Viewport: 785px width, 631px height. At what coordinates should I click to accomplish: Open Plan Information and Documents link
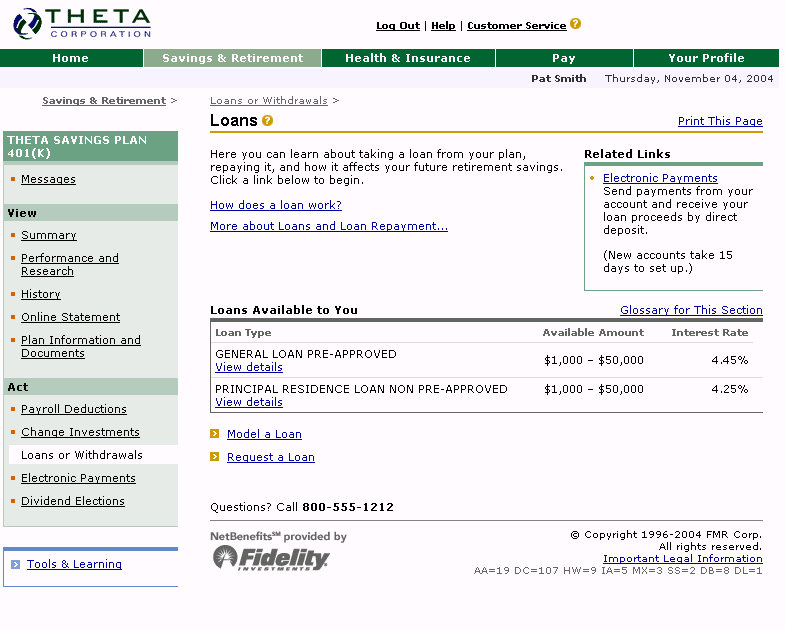(81, 347)
